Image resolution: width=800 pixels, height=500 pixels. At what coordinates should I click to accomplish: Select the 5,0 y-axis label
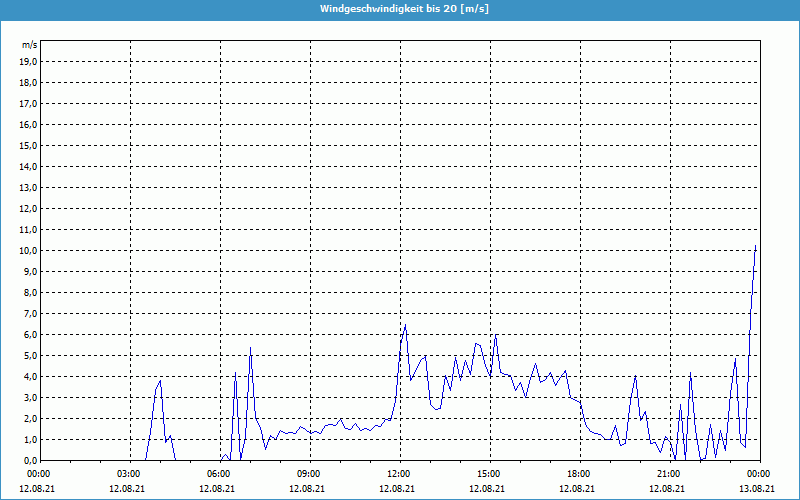[29, 355]
